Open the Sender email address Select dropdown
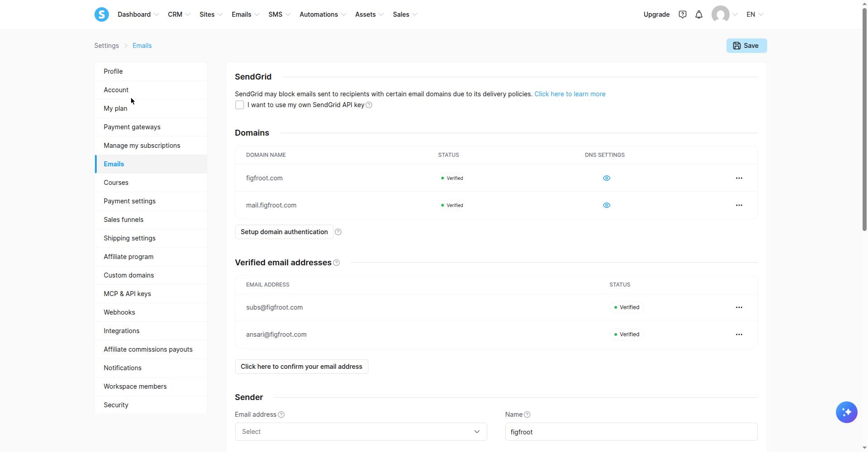Screen dimensions: 868x452 point(361,432)
